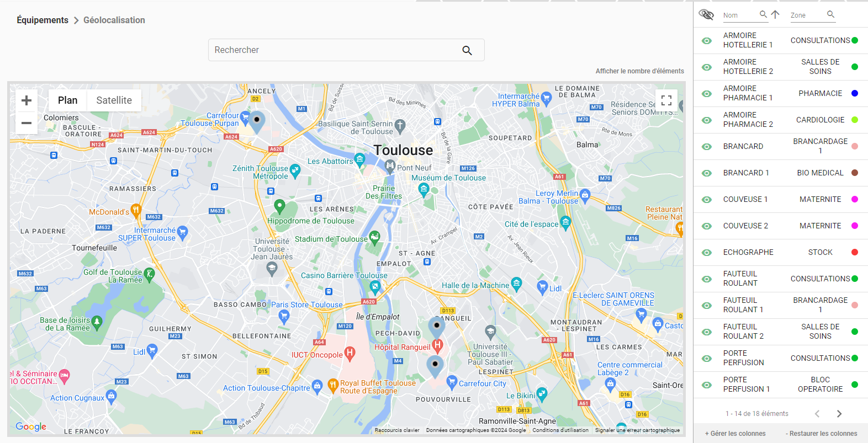Click the Zone column search icon

point(830,14)
